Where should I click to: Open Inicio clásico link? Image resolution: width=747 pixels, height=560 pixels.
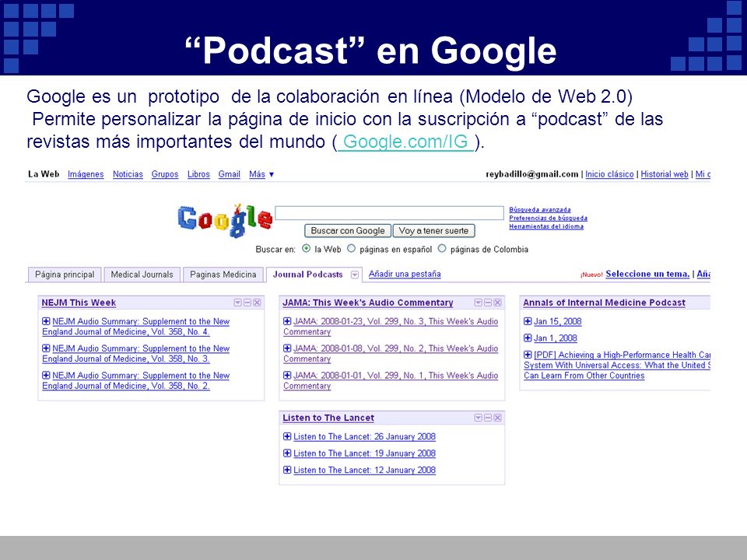609,174
